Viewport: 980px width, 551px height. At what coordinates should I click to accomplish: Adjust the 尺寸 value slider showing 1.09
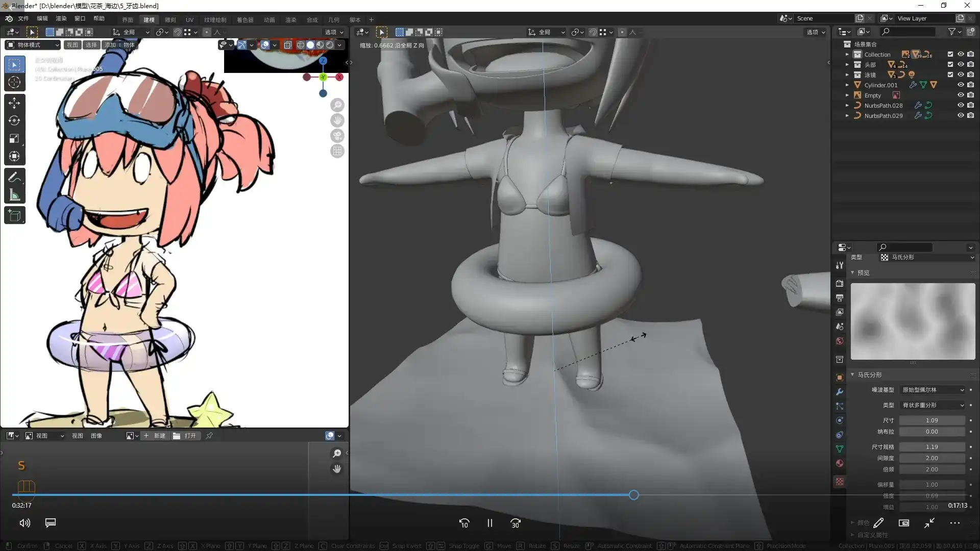pos(932,420)
